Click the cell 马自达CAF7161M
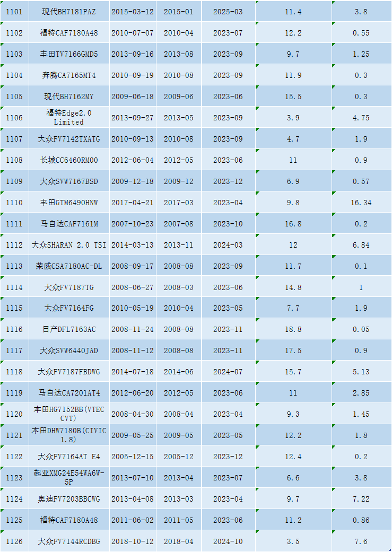Screen dimensions: 392x552 69,224
